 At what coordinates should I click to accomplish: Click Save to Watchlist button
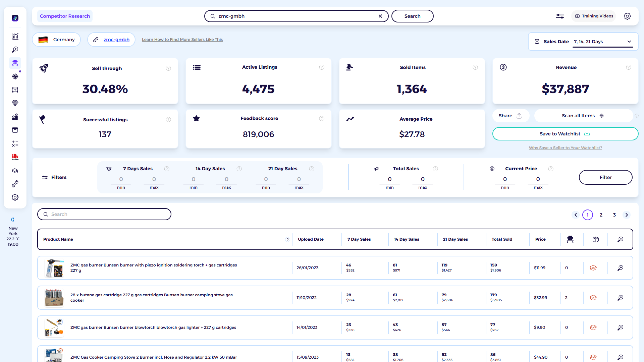565,134
